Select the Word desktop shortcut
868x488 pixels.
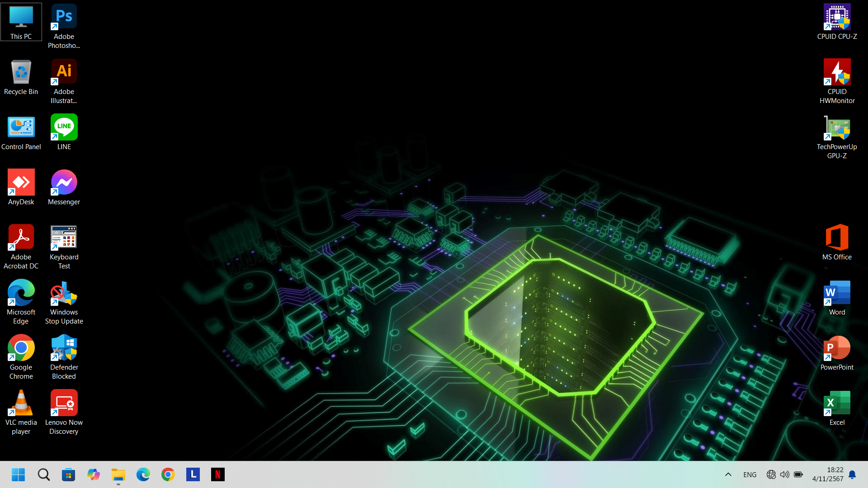837,298
